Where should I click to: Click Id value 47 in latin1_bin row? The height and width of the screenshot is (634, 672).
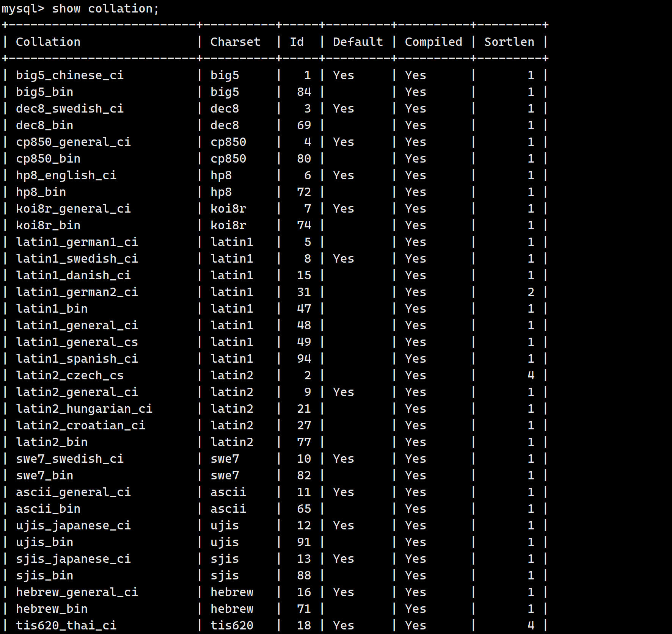pos(304,308)
